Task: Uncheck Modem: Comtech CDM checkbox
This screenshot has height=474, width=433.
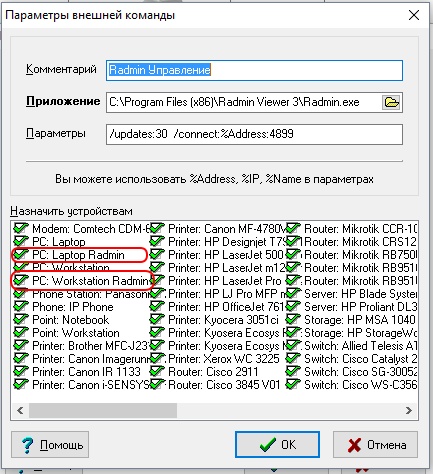Action: [21, 229]
